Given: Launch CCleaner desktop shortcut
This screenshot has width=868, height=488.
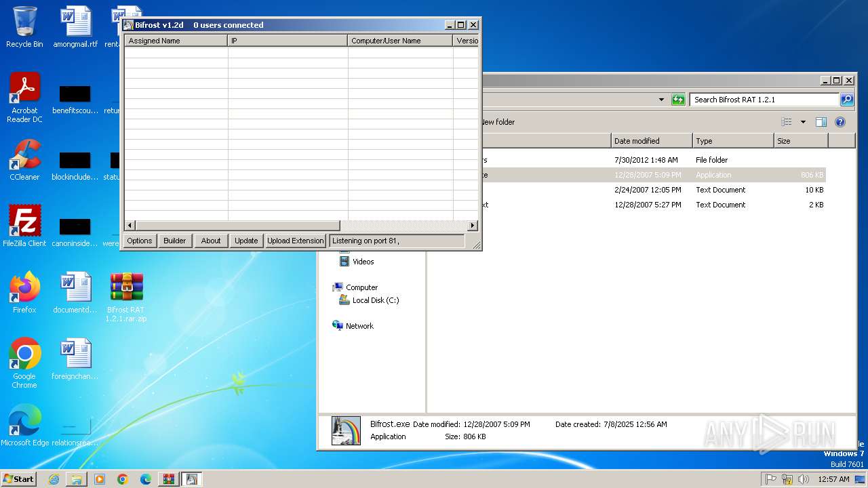Looking at the screenshot, I should click(x=24, y=160).
